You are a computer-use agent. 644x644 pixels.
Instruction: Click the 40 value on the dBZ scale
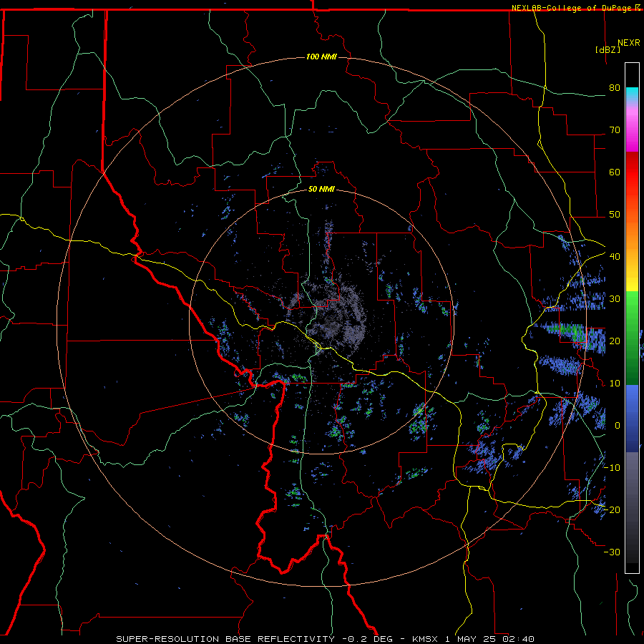coord(615,257)
